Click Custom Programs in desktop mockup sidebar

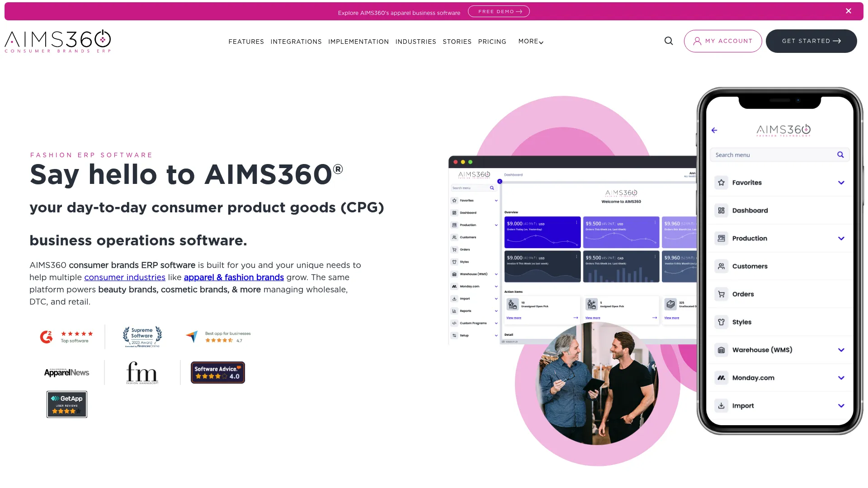click(473, 324)
